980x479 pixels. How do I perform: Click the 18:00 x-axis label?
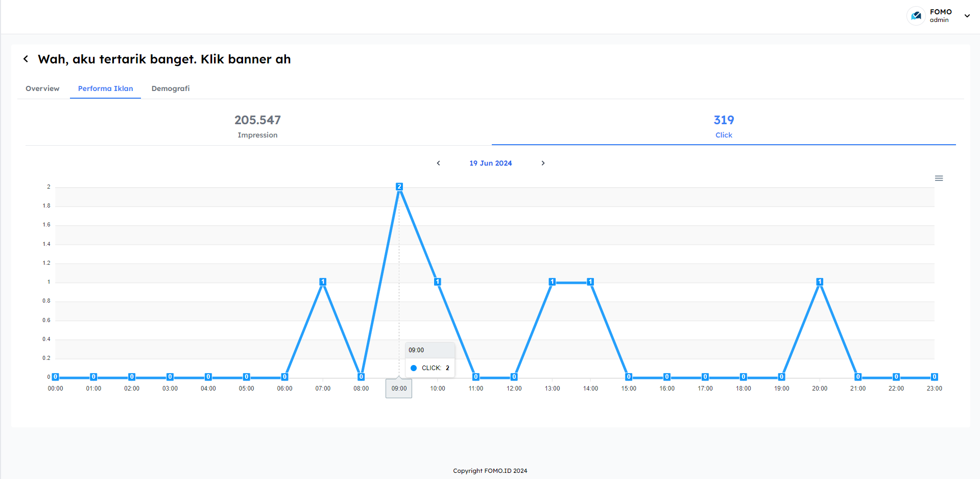[744, 389]
